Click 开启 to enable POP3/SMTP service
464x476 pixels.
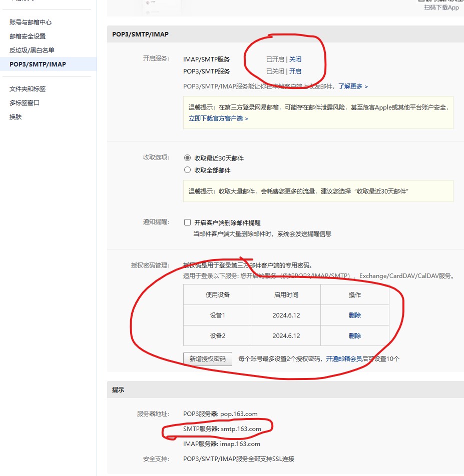point(295,71)
